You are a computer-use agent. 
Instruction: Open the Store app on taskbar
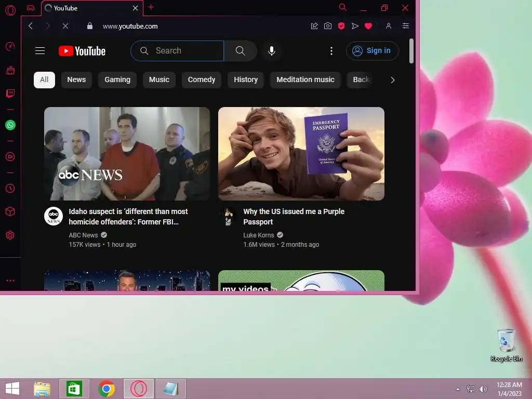tap(74, 389)
